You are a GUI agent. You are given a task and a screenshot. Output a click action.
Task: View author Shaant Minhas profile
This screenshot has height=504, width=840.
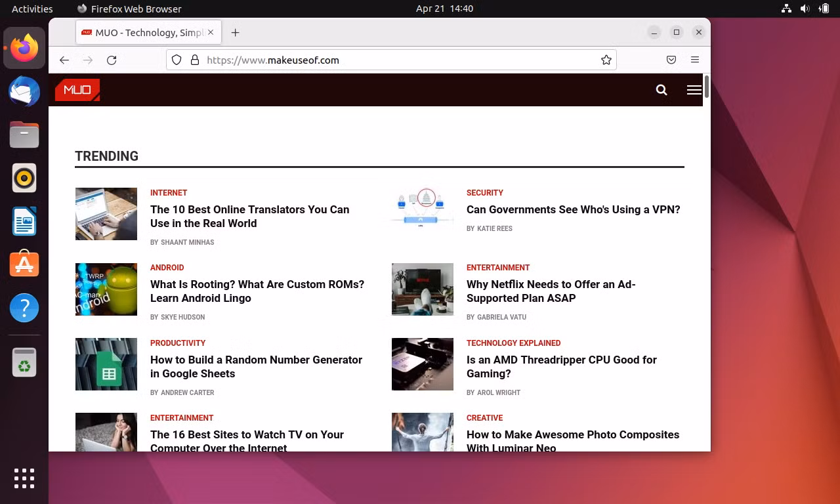pyautogui.click(x=188, y=242)
